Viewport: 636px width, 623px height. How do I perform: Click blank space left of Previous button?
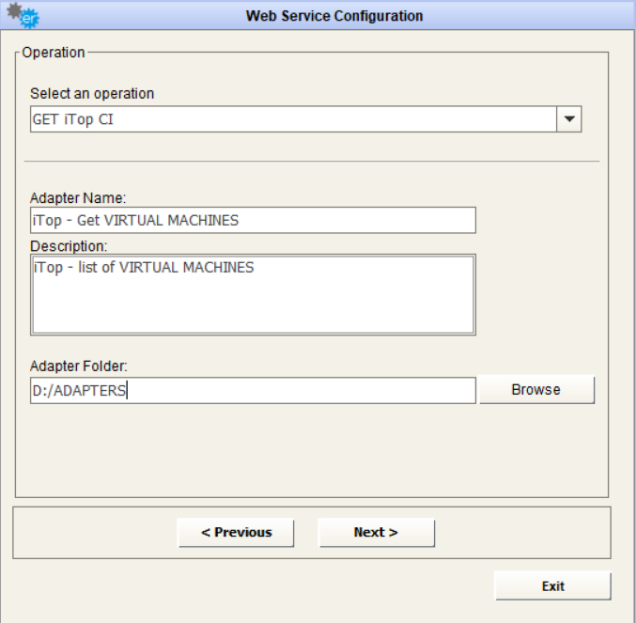(96, 532)
